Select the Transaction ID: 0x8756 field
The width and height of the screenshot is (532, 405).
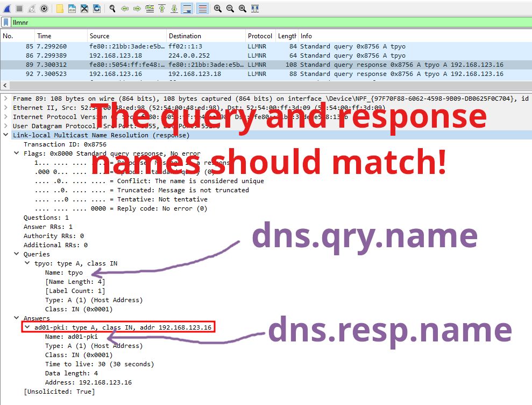65,144
